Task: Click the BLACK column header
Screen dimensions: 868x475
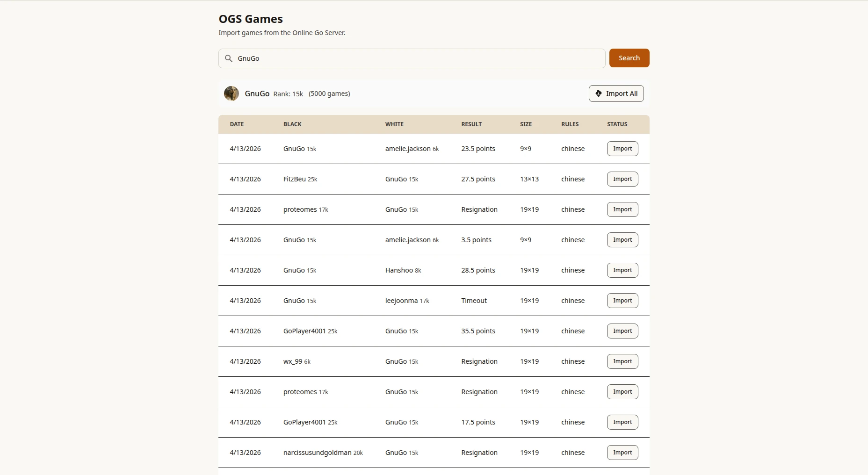Action: coord(292,124)
